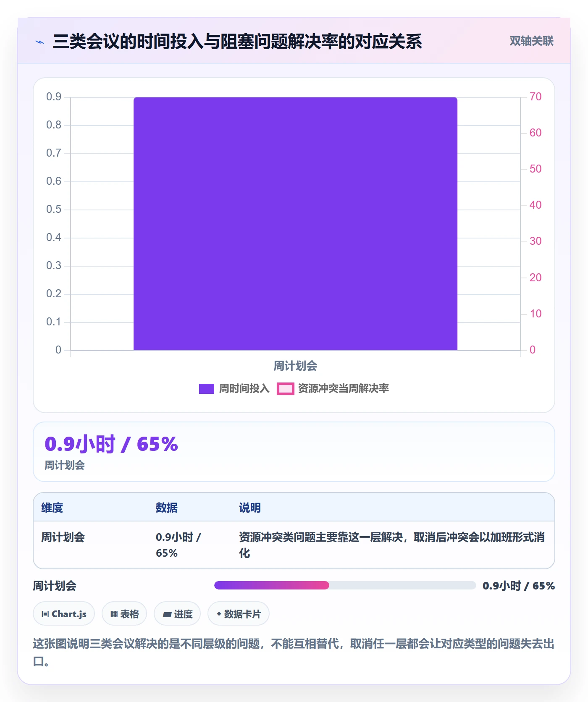Click the summary paragraph starting with 这张图说明
The height and width of the screenshot is (702, 588).
coord(294,652)
